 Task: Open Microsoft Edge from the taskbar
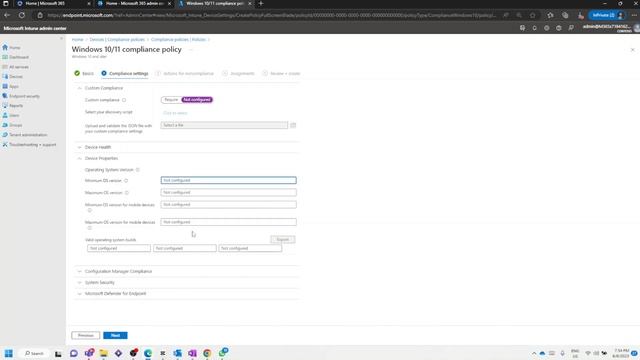[x=148, y=353]
